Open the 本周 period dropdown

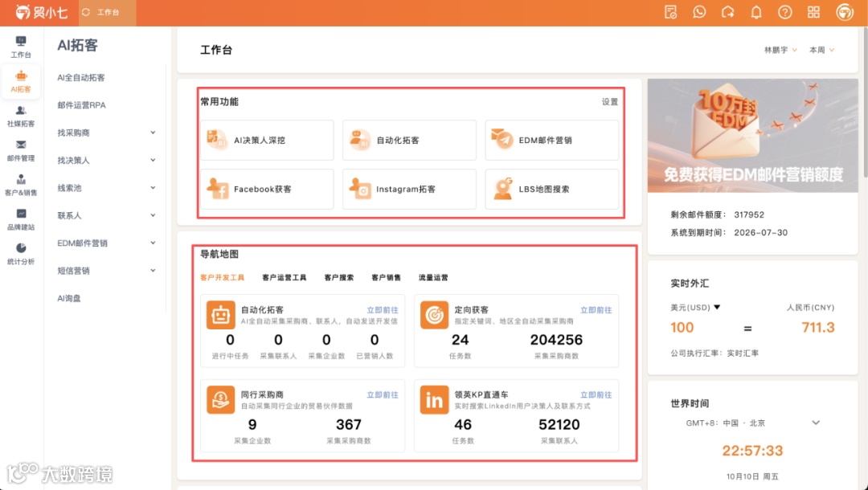coord(822,50)
